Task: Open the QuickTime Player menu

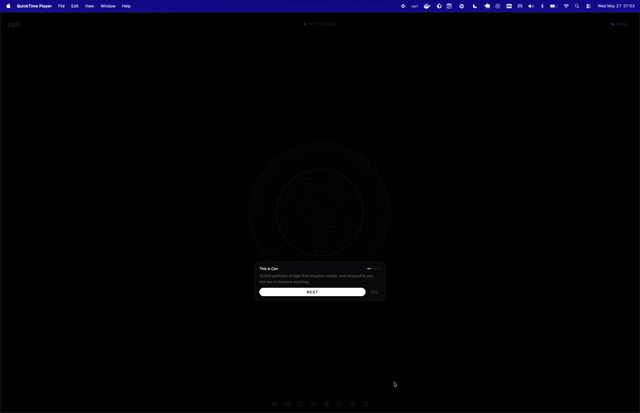Action: pos(34,6)
